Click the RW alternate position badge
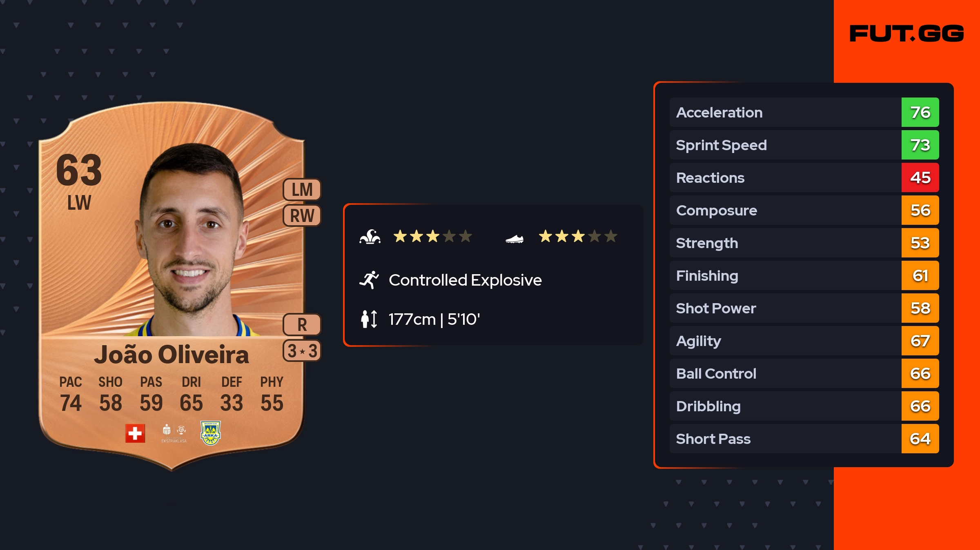 [x=302, y=215]
